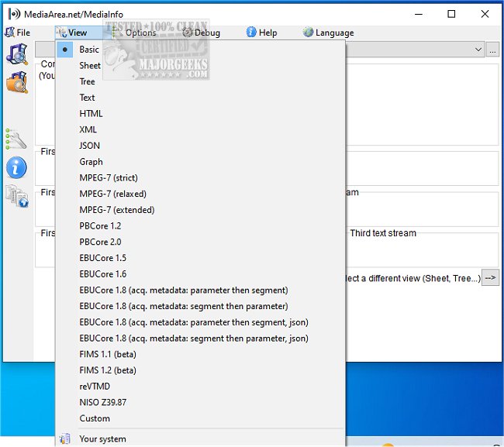Switch to Sheet view
The width and height of the screenshot is (504, 447).
(200, 66)
